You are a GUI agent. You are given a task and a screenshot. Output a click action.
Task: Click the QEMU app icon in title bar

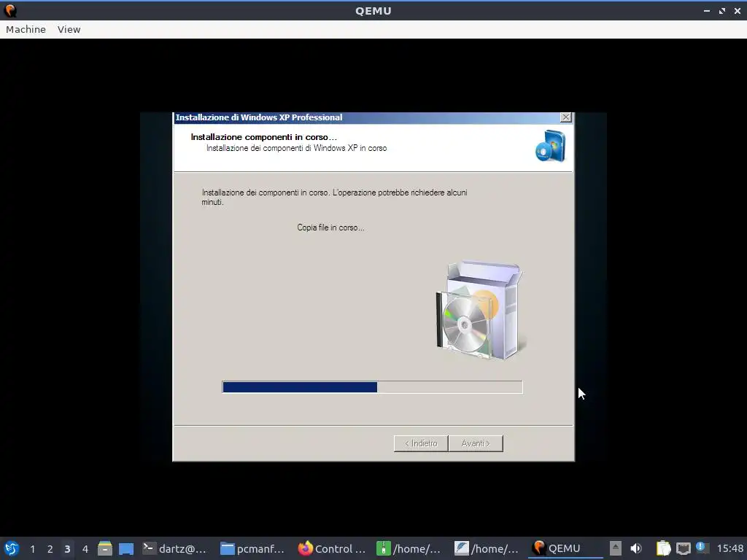tap(10, 10)
